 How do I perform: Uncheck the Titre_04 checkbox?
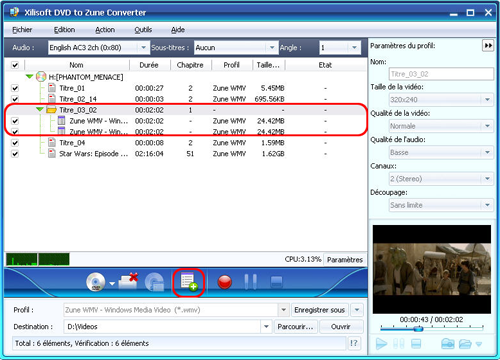tap(15, 143)
